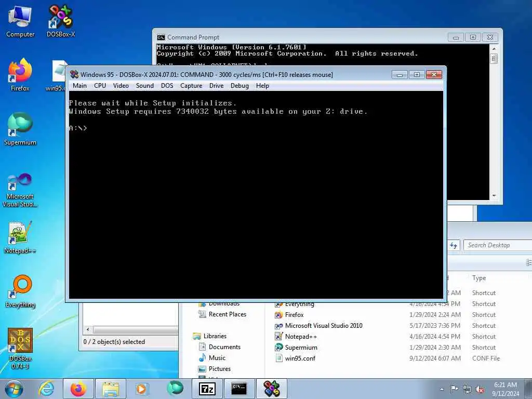Open Windows Media Player from the taskbar
The image size is (532, 399).
(141, 389)
